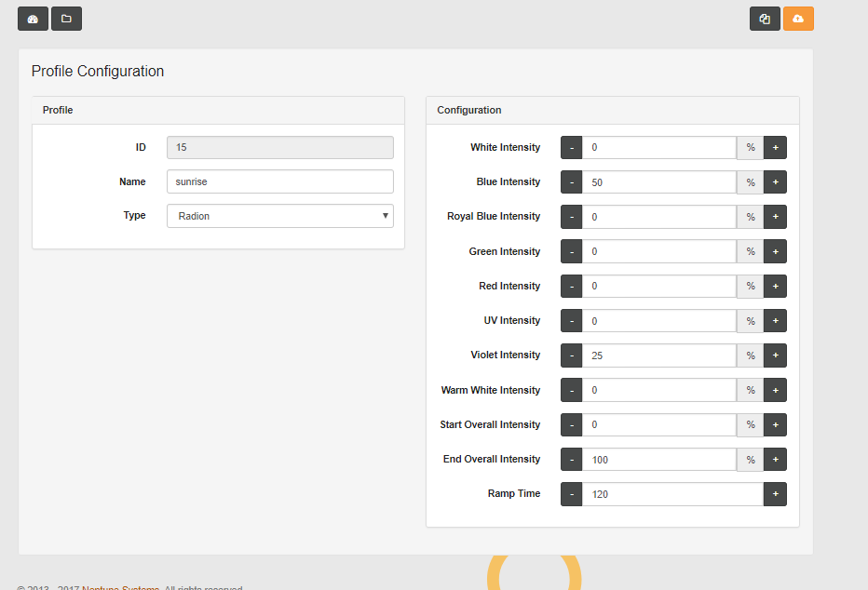
Task: Increase End Overall Intensity
Action: point(775,460)
